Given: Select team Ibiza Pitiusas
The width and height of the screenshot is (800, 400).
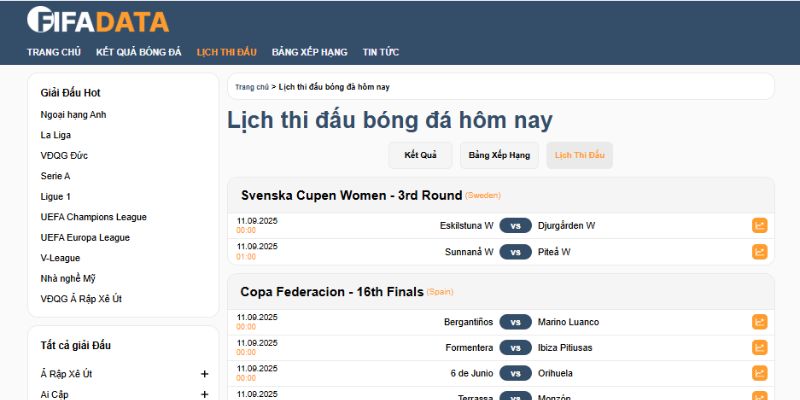Looking at the screenshot, I should click(565, 347).
